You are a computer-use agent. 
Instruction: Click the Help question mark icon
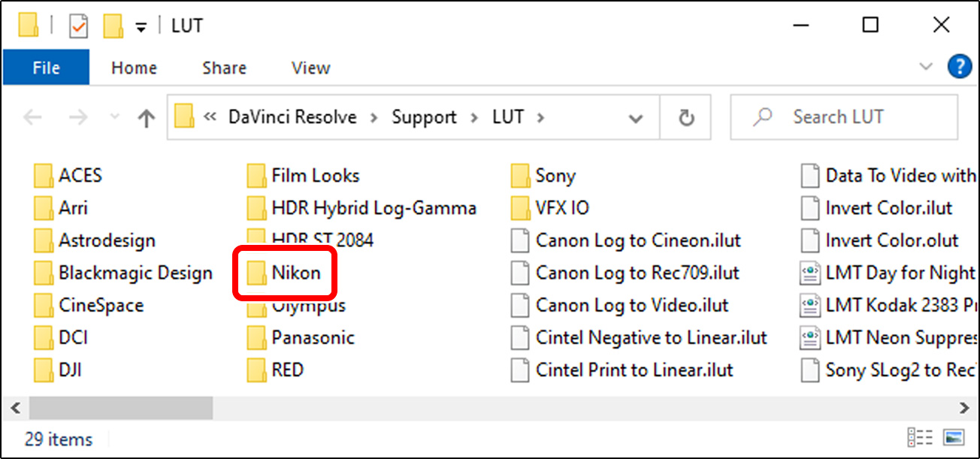pyautogui.click(x=960, y=67)
